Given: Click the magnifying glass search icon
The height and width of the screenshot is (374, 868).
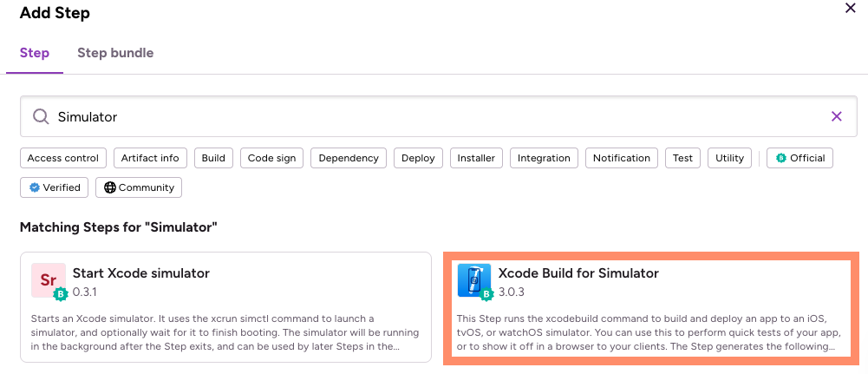Looking at the screenshot, I should [x=41, y=116].
